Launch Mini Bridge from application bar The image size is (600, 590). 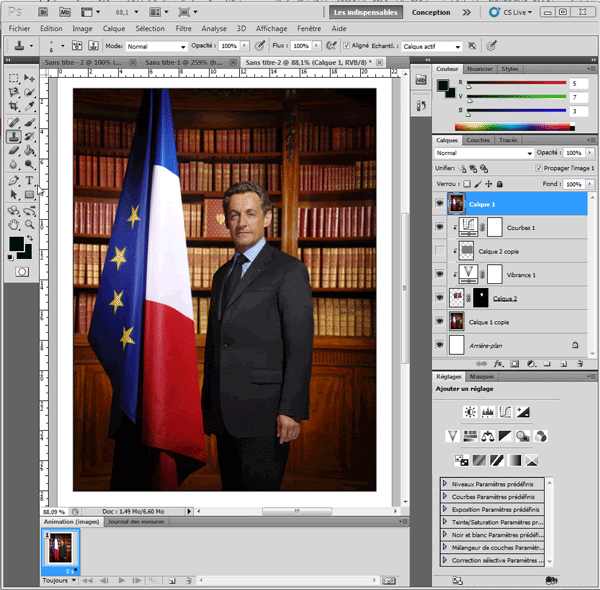pyautogui.click(x=65, y=12)
